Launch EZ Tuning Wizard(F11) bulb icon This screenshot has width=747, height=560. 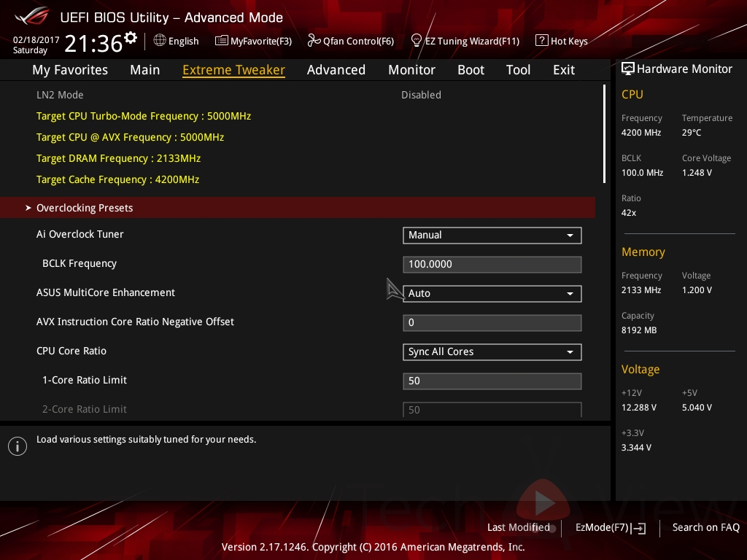[x=416, y=41]
